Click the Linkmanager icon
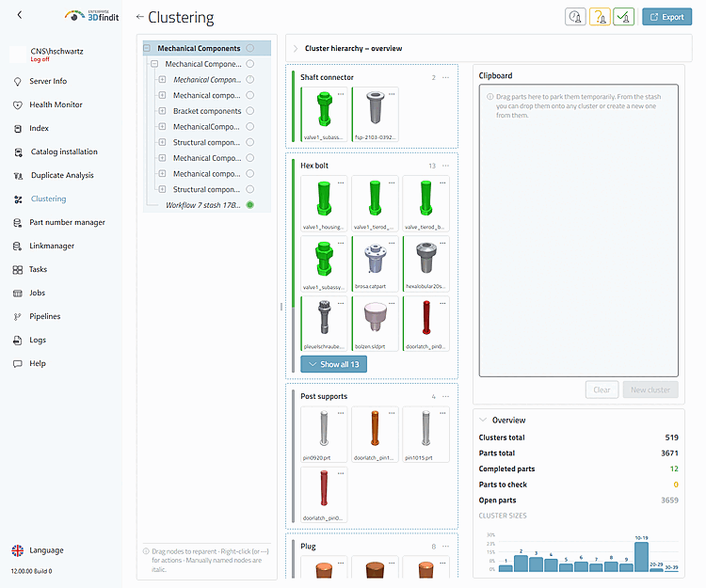Screen dimensions: 706x588 [18, 246]
